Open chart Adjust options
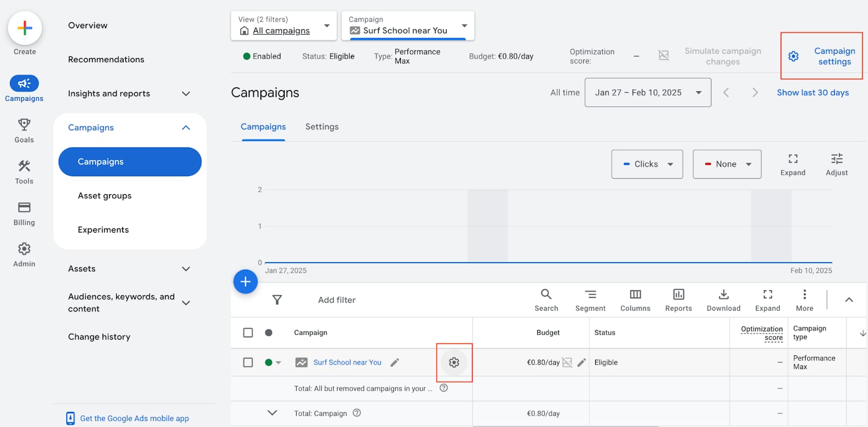This screenshot has width=868, height=427. click(x=837, y=164)
